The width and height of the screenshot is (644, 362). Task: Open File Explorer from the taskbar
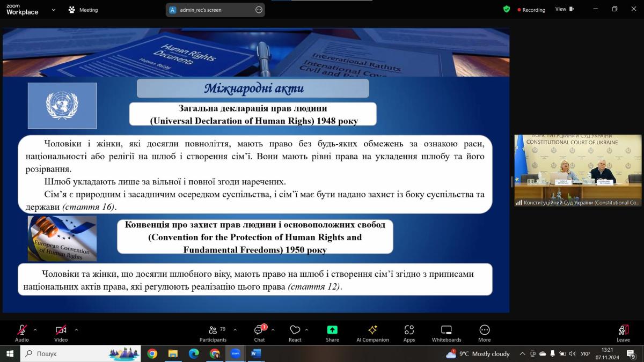(x=173, y=353)
